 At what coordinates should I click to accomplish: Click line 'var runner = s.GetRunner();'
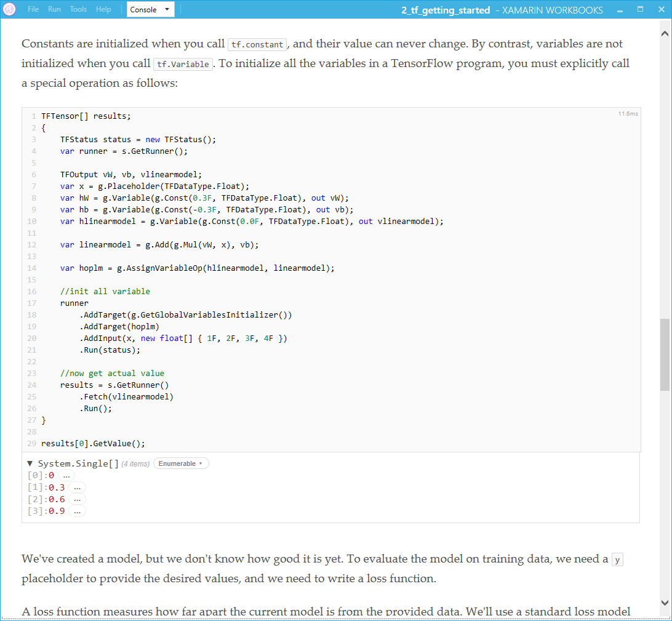[x=124, y=151]
